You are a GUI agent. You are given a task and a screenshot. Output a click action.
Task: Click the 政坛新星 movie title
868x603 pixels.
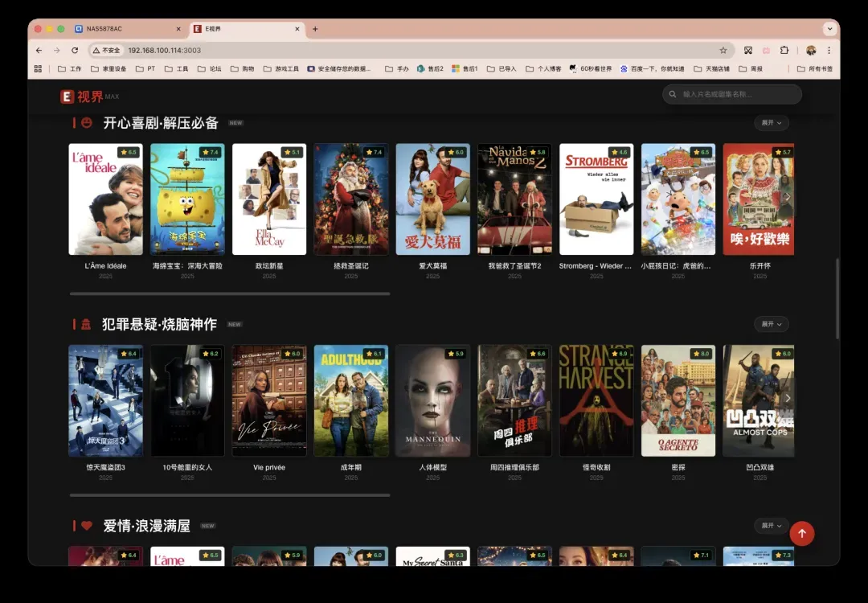pos(269,266)
